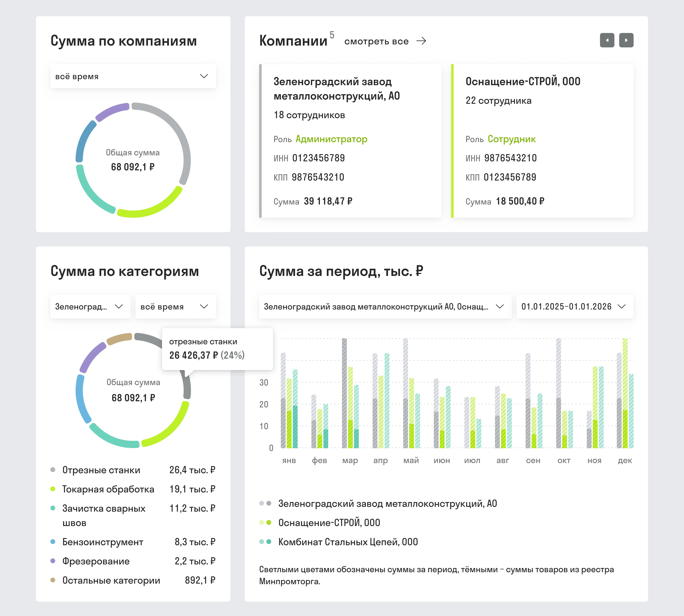This screenshot has width=684, height=616.
Task: Click '892,1 ₽' value of Остальные категории
Action: [200, 580]
